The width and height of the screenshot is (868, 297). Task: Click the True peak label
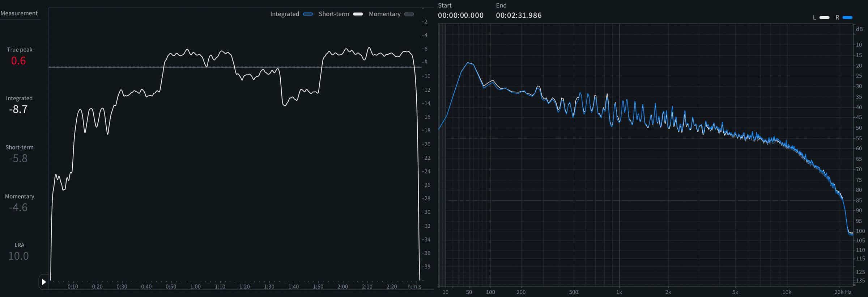pyautogui.click(x=20, y=50)
